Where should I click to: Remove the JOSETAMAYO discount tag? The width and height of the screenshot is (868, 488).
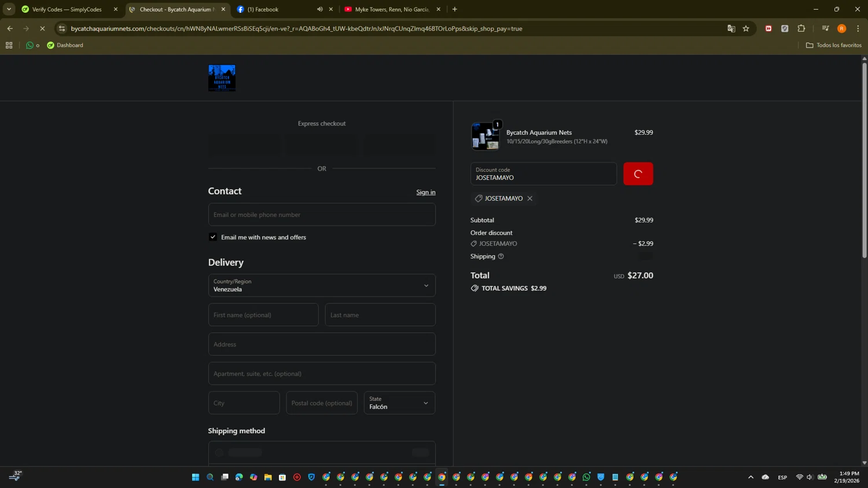point(529,198)
